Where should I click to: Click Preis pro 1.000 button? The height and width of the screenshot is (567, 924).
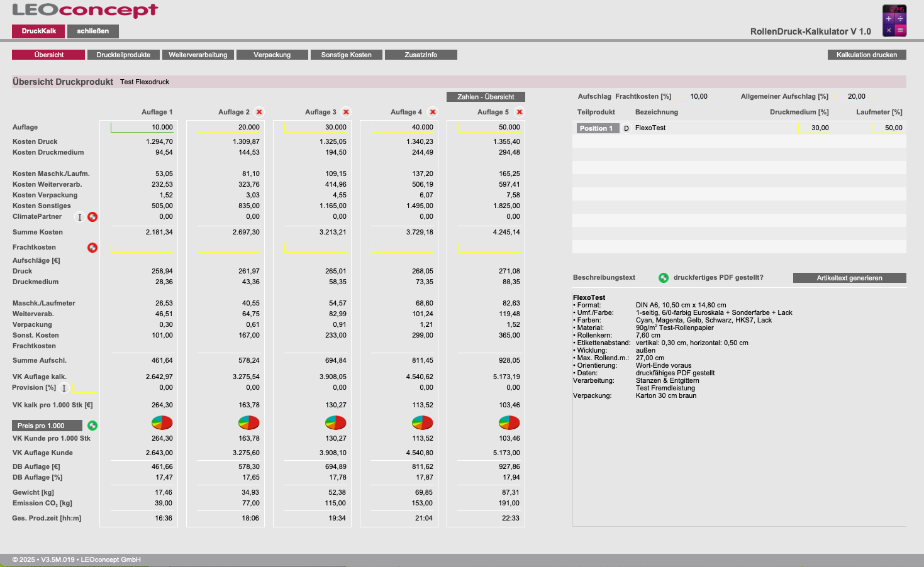pyautogui.click(x=47, y=426)
